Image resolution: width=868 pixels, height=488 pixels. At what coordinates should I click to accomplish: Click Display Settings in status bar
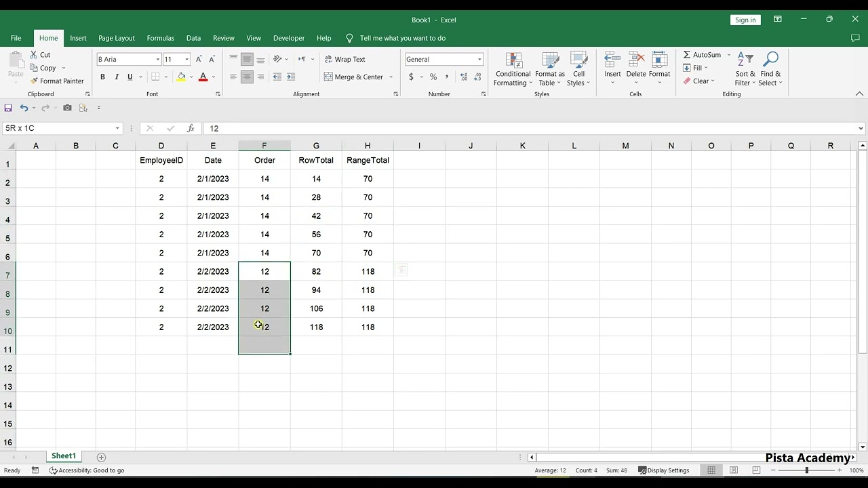click(664, 470)
